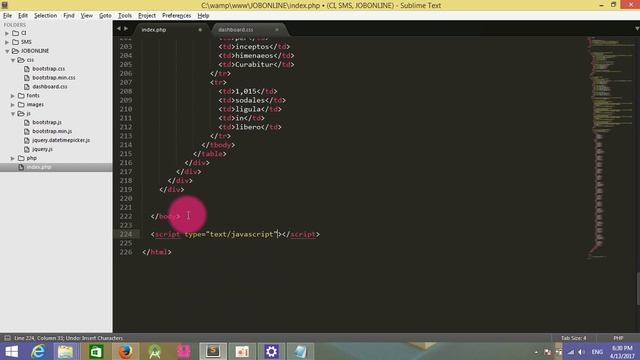Open the Tools menu
This screenshot has width=640, height=360.
click(x=125, y=16)
